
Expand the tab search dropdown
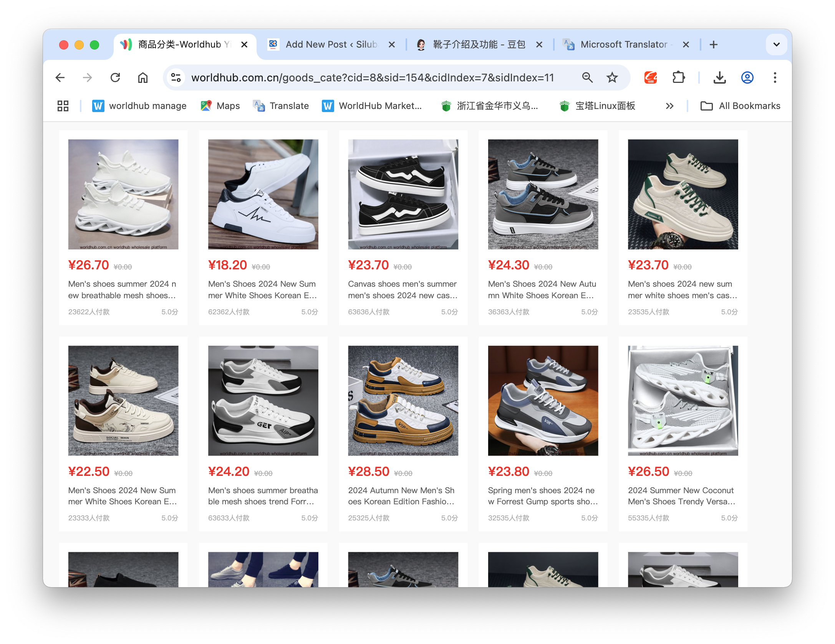(776, 45)
